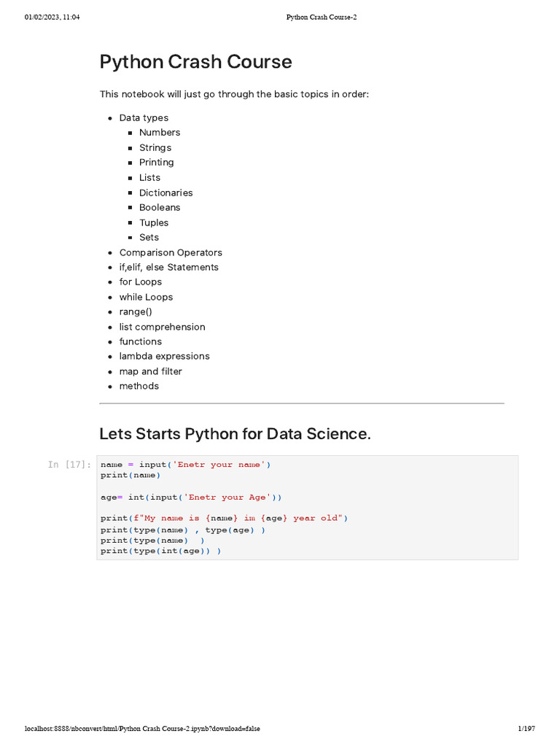Click the "Tuples" list entry
Screen dimensions: 560x747
click(154, 222)
